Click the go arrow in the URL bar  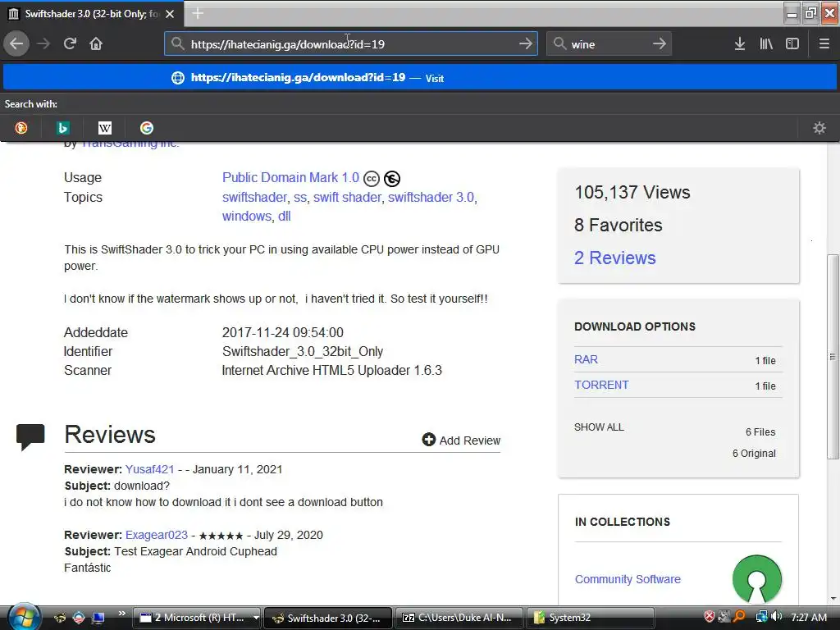[526, 44]
